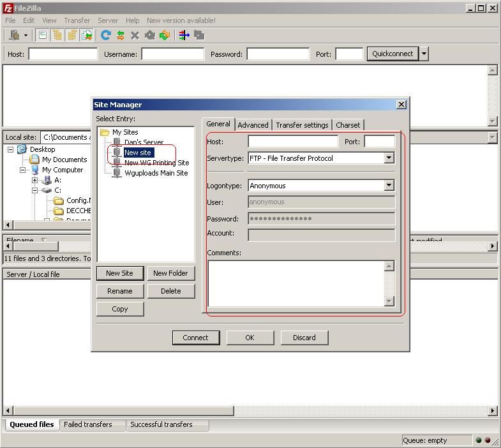Click the Disconnect from server icon
This screenshot has width=501, height=448.
click(x=149, y=35)
